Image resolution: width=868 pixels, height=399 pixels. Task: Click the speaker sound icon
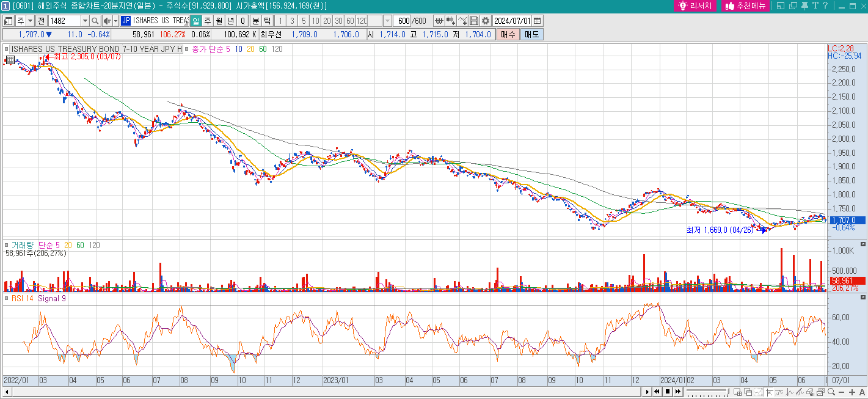[107, 21]
